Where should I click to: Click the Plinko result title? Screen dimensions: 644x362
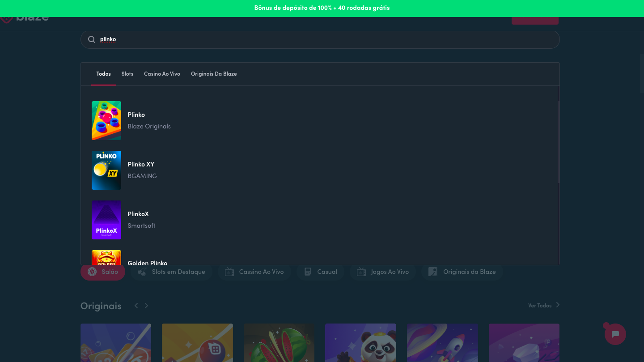click(136, 115)
